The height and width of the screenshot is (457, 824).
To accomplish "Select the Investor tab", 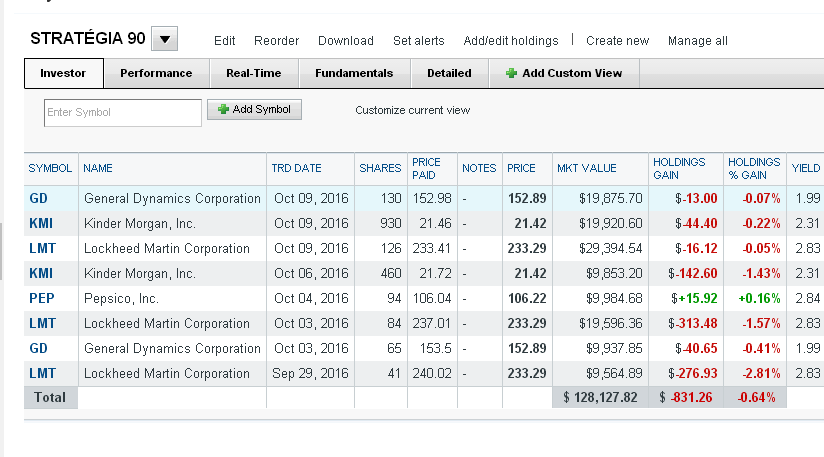I will pos(63,73).
